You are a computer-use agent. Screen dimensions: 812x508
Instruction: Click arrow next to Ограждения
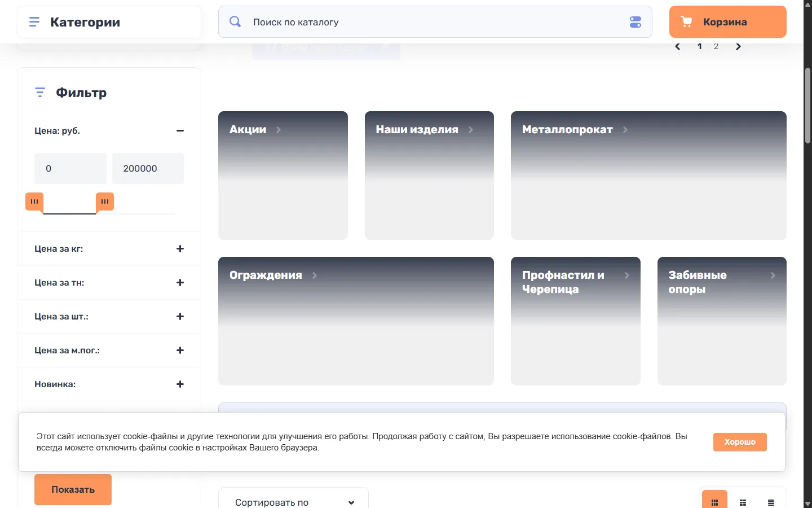(315, 275)
